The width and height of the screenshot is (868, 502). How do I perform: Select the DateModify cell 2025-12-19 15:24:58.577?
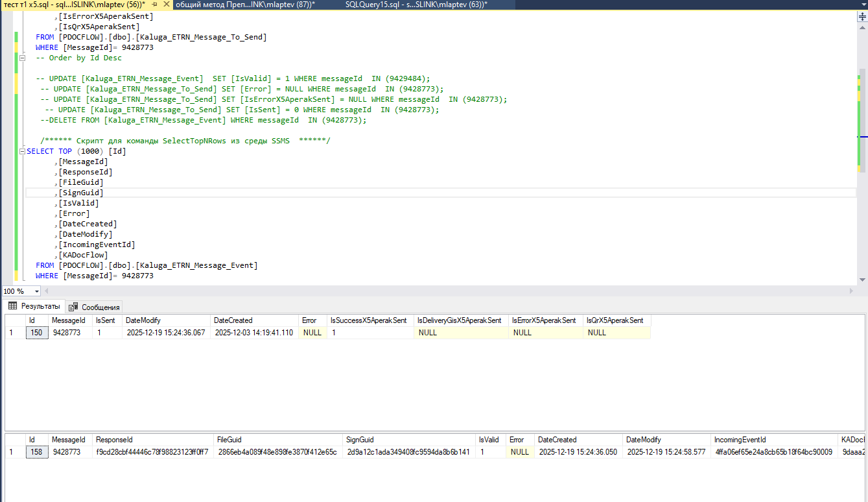point(667,452)
